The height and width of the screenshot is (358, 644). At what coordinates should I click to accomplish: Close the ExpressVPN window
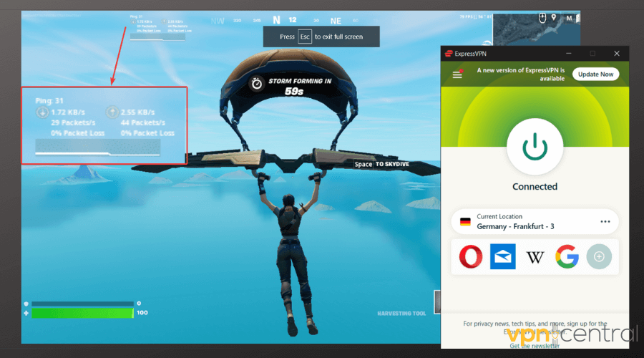click(x=617, y=54)
